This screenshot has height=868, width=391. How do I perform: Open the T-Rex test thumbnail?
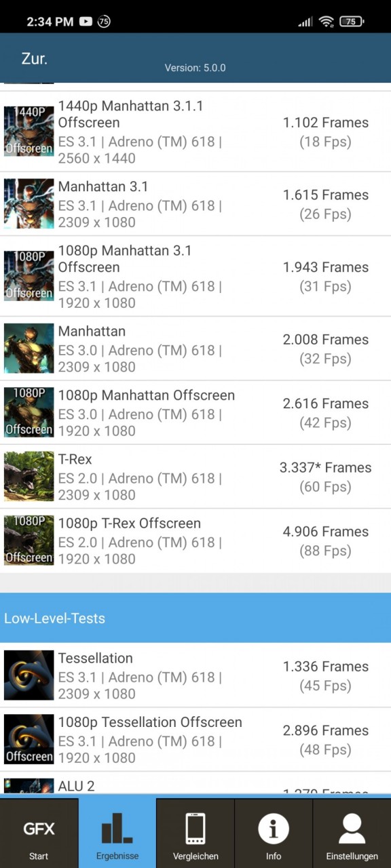pos(29,477)
